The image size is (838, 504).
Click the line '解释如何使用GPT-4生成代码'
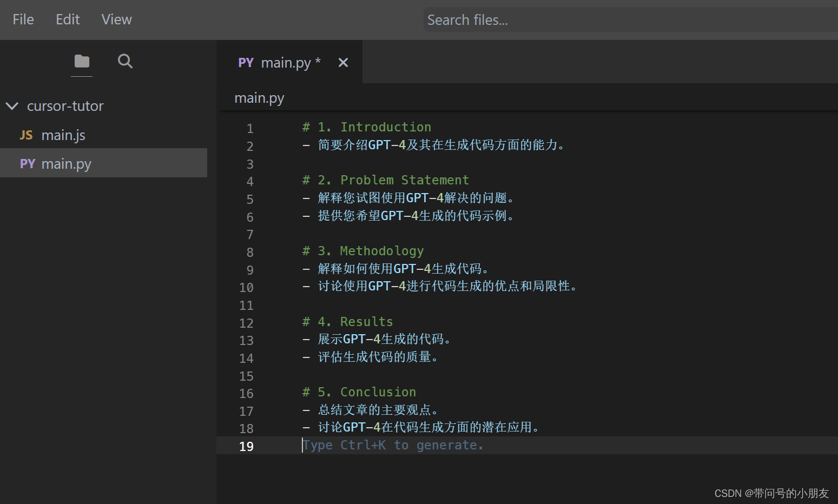click(x=395, y=269)
